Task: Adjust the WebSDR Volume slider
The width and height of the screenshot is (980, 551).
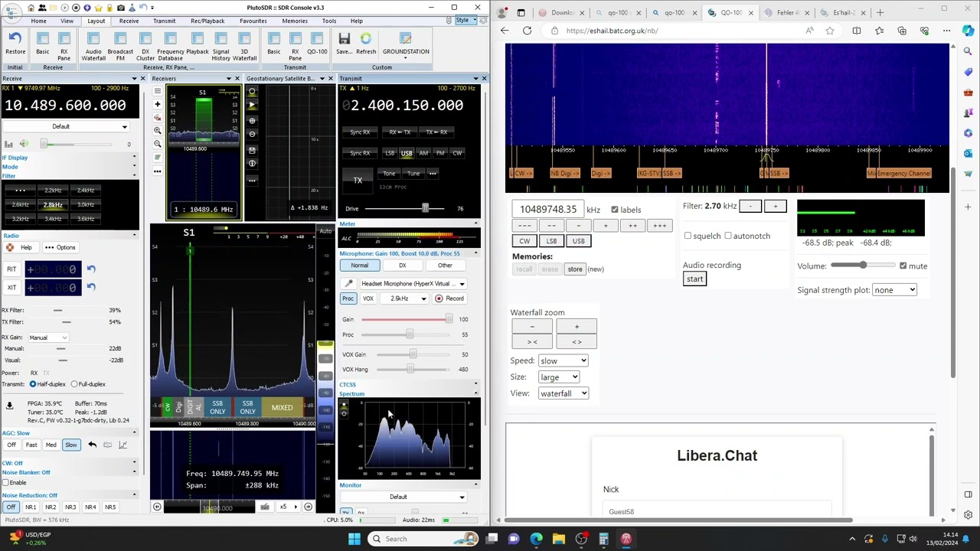Action: (863, 266)
